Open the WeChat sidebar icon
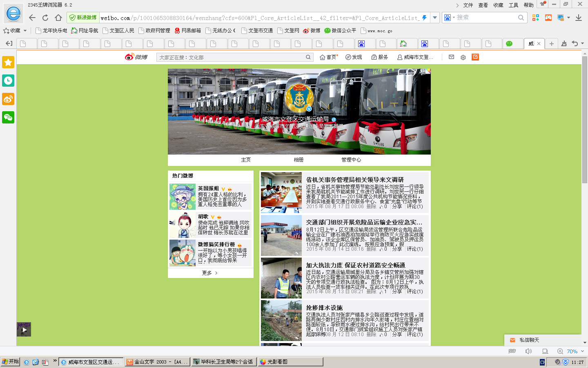This screenshot has width=588, height=368. pyautogui.click(x=8, y=117)
